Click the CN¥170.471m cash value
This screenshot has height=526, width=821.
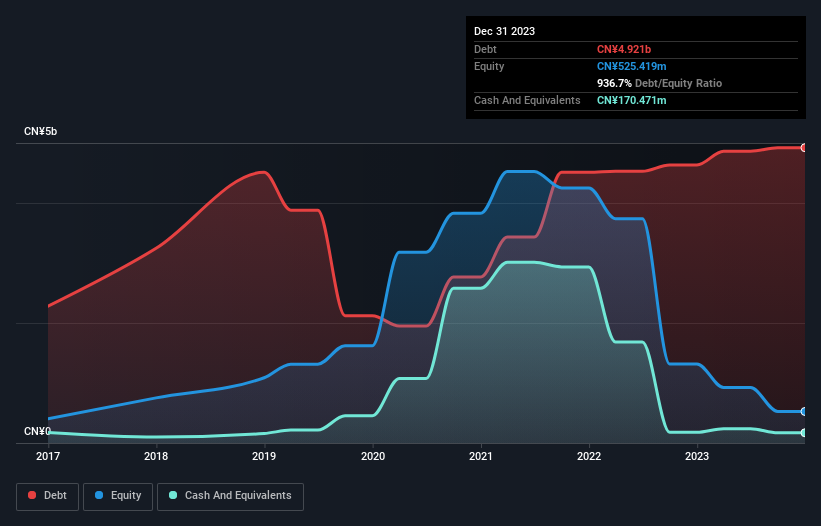[x=631, y=100]
